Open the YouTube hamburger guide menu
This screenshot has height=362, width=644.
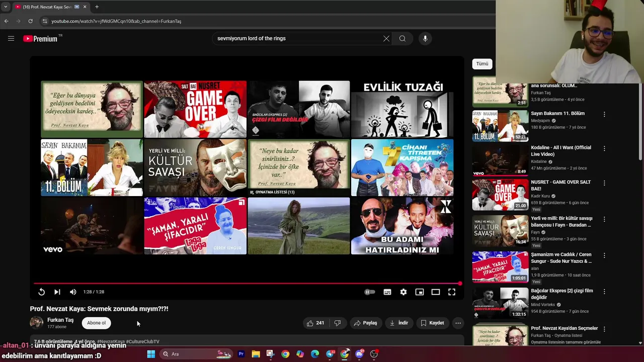[11, 38]
